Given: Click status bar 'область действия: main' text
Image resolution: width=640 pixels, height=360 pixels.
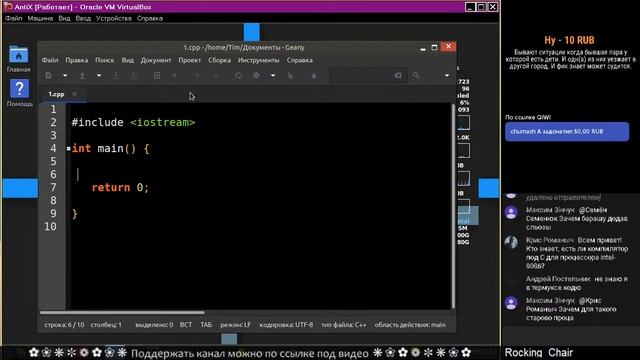Looking at the screenshot, I should 410,325.
